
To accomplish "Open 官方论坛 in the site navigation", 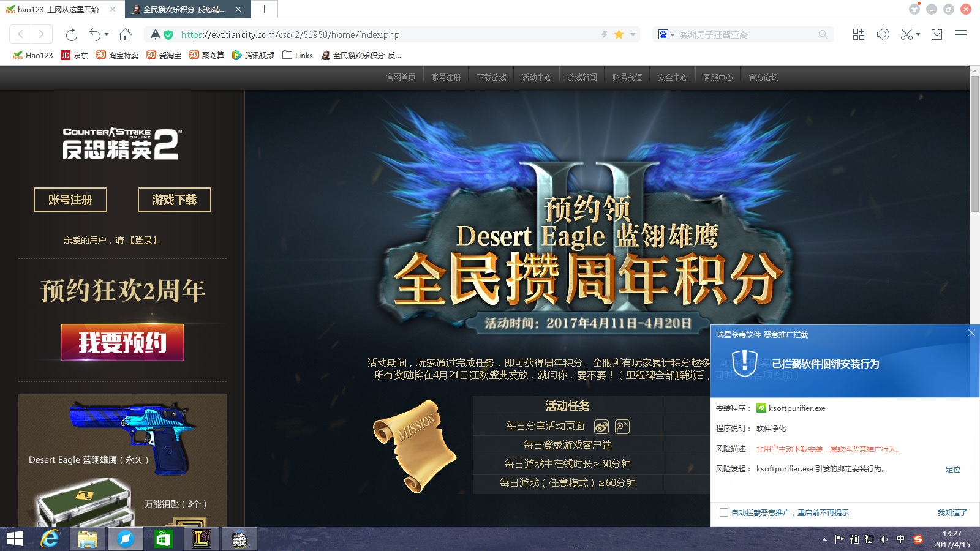I will (764, 77).
